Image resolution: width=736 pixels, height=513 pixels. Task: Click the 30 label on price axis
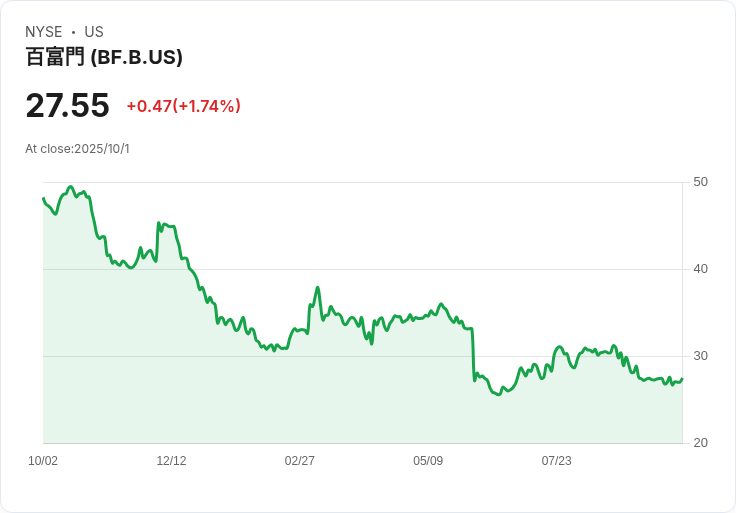[x=701, y=356]
